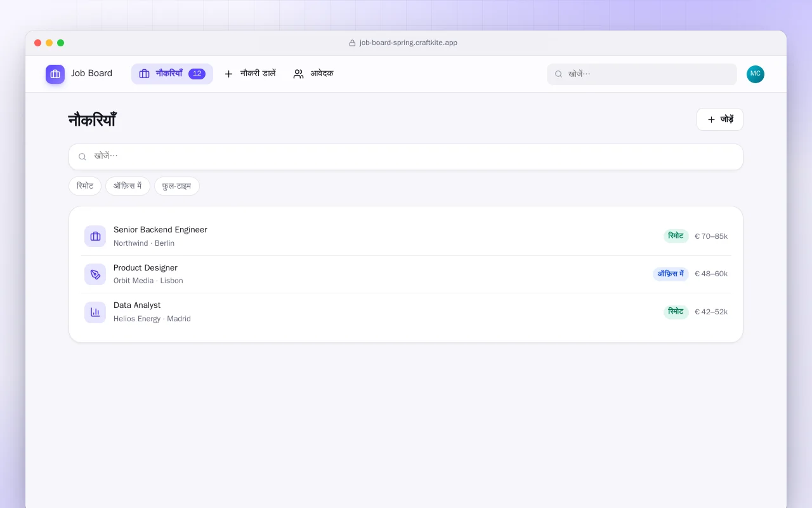Focus the top navigation search field
This screenshot has width=812, height=508.
pos(642,74)
